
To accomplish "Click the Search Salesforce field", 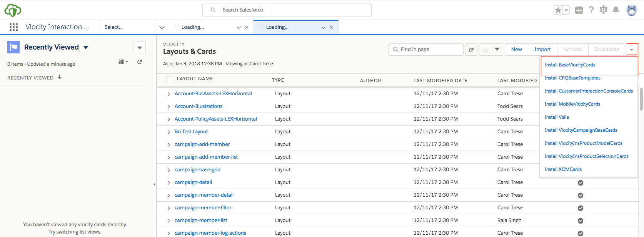I will coord(287,10).
